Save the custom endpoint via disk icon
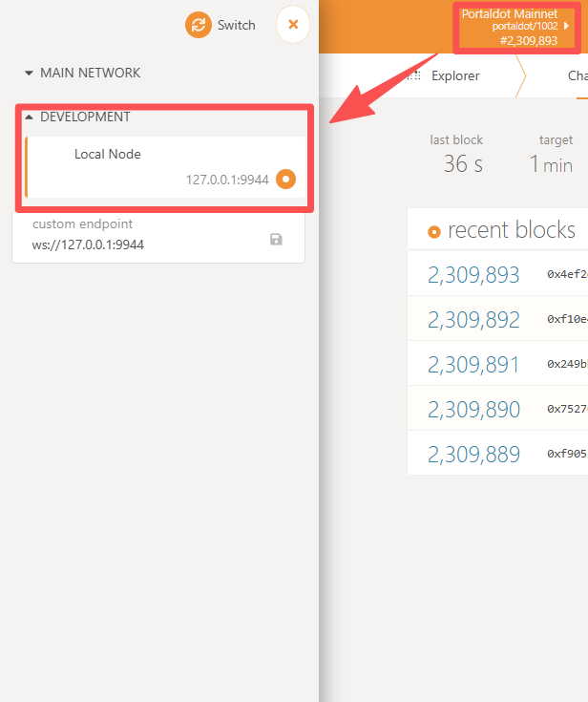Viewport: 588px width, 702px height. coord(276,240)
